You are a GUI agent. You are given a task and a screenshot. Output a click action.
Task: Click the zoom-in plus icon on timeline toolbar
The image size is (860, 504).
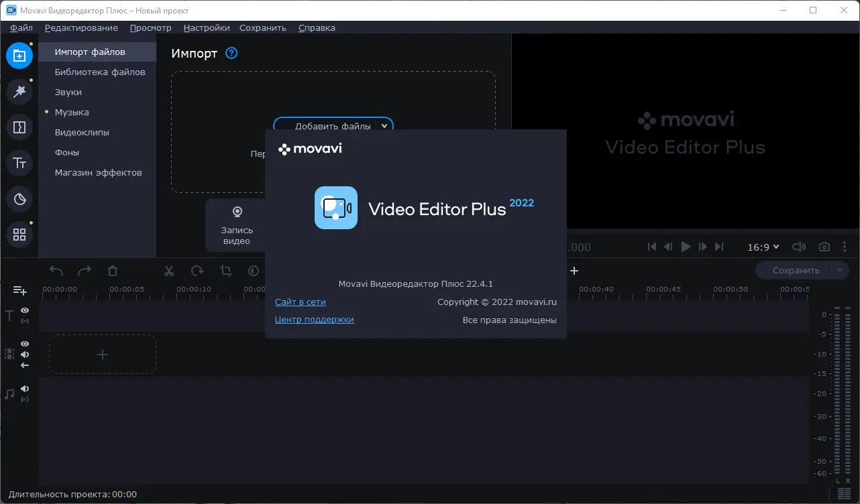tap(574, 271)
